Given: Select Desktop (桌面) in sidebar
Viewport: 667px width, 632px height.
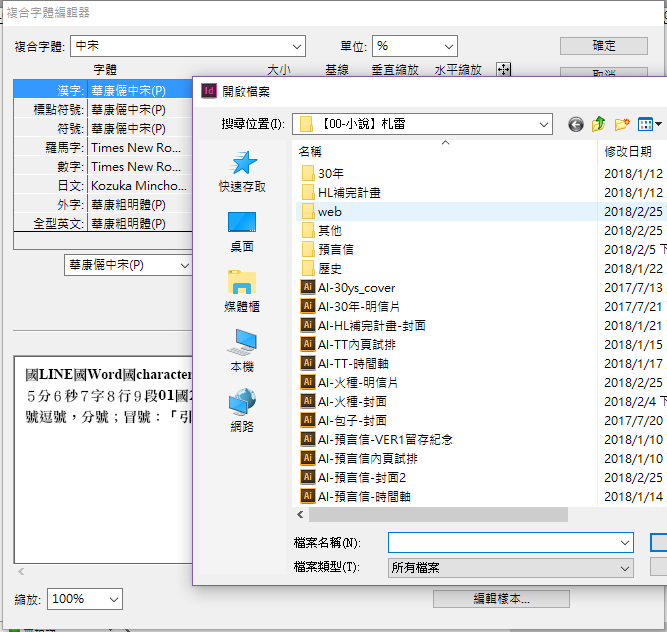Looking at the screenshot, I should 242,231.
